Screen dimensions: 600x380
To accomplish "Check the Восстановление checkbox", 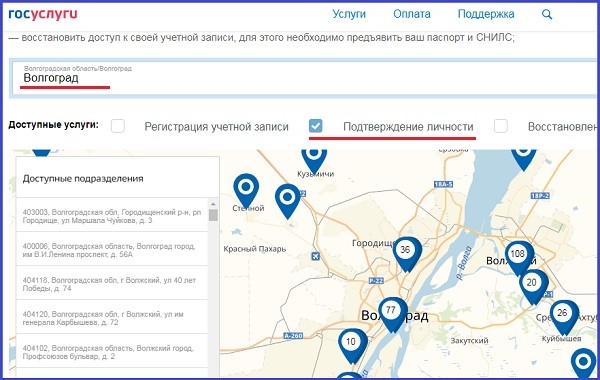I will pyautogui.click(x=501, y=126).
